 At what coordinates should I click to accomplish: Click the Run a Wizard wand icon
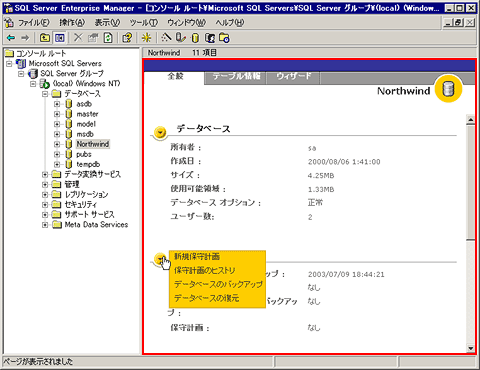[166, 38]
